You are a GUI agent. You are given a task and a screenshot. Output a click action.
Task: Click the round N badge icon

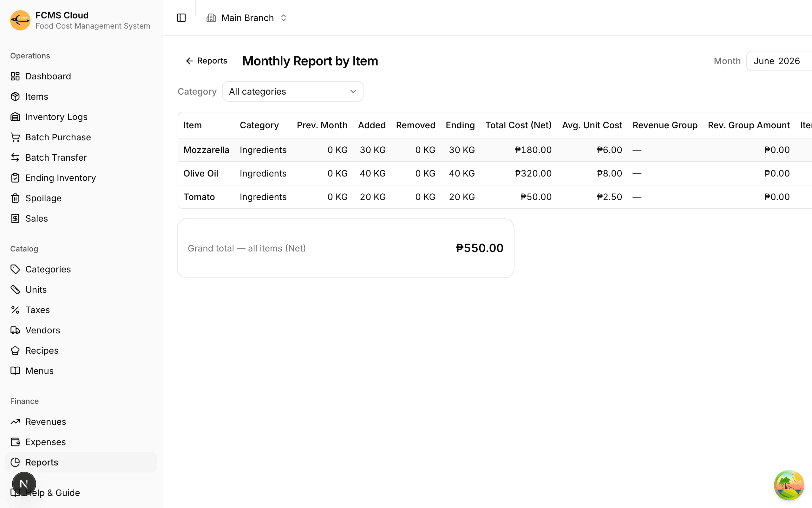[24, 484]
